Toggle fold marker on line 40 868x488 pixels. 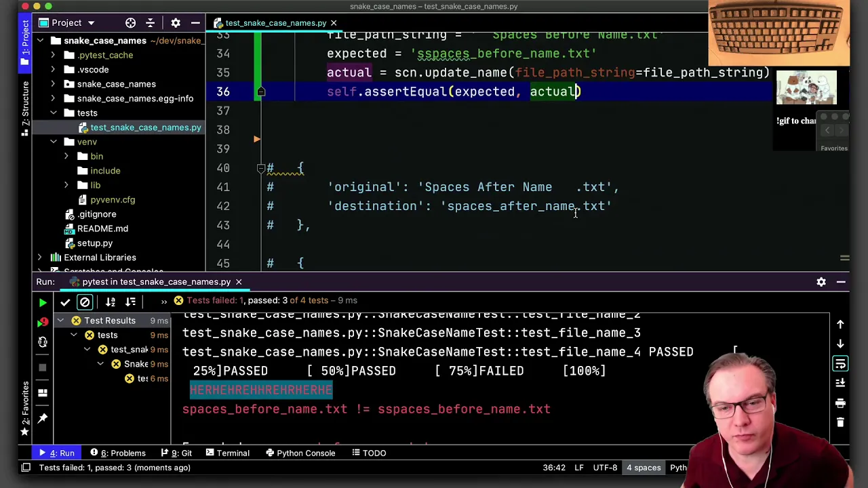[x=261, y=168]
